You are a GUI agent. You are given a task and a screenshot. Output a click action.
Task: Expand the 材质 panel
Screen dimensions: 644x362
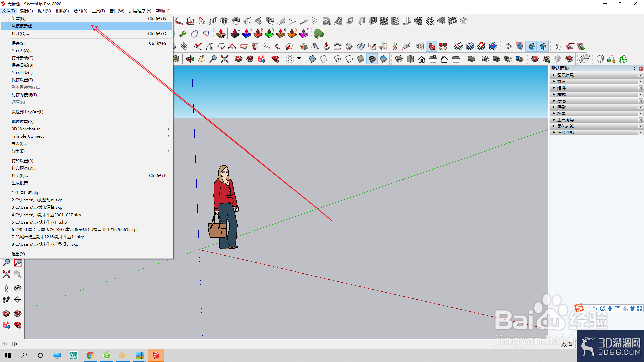tap(561, 82)
